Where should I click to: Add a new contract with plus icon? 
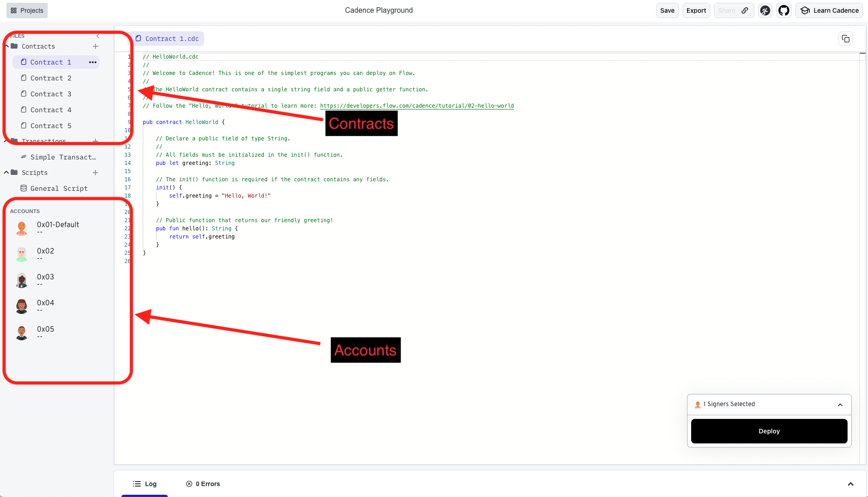95,46
